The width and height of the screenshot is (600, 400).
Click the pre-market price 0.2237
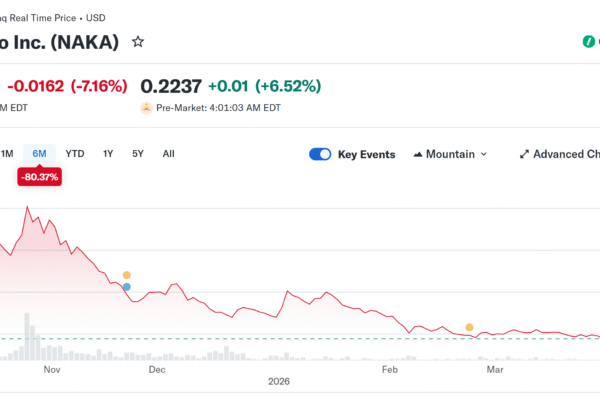click(171, 86)
